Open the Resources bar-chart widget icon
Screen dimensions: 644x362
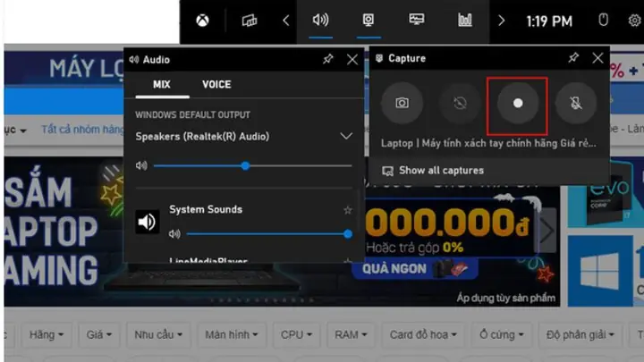(x=465, y=20)
